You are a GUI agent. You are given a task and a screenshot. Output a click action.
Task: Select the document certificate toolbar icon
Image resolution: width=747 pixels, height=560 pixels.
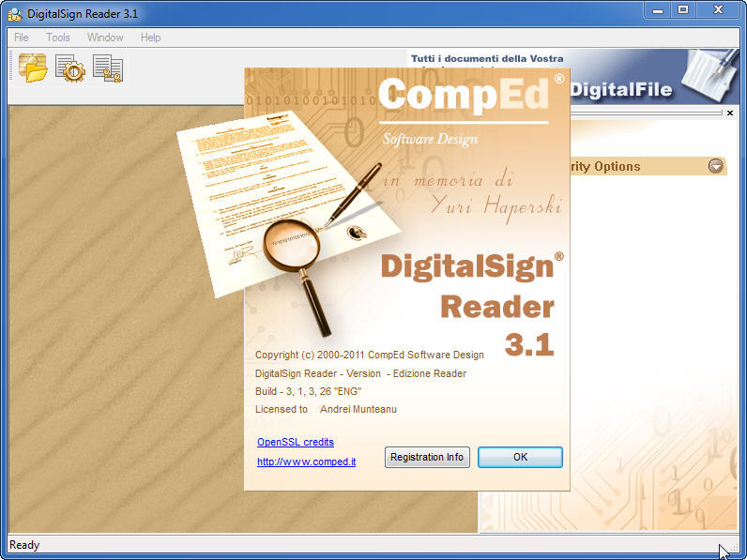coord(108,68)
